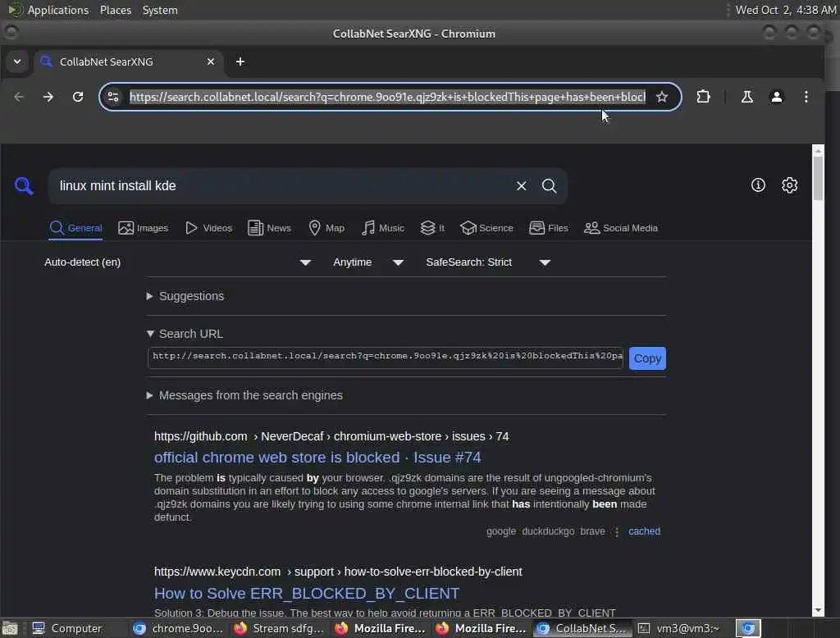
Task: View site information icon in address bar
Action: 113,97
